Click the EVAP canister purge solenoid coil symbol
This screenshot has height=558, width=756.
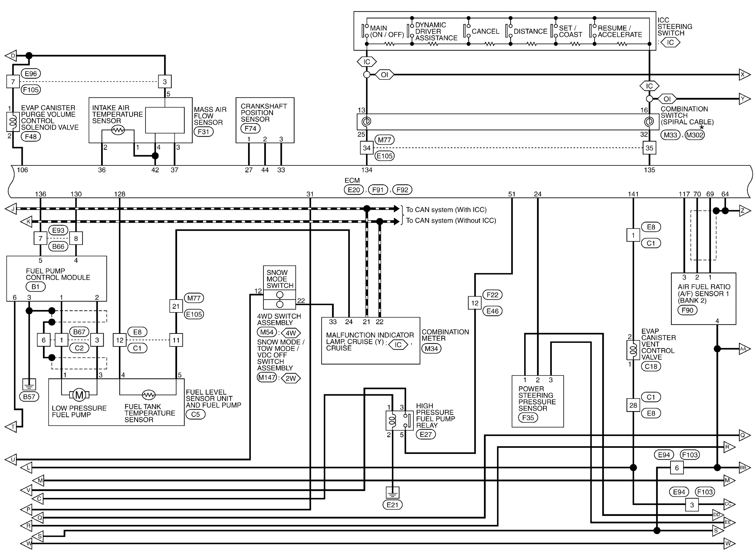[x=13, y=122]
